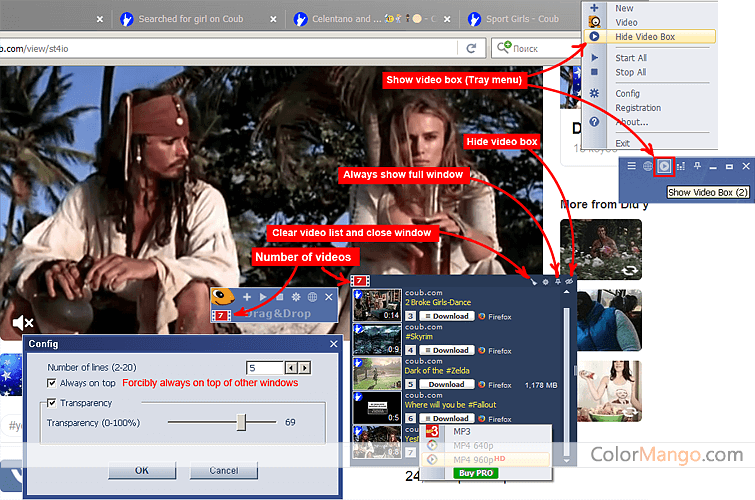Click the reload icon in the address bar

coord(471,48)
